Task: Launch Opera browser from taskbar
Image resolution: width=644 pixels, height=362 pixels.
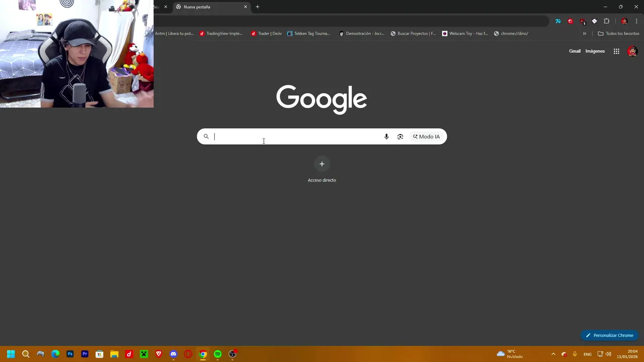Action: coord(188,354)
